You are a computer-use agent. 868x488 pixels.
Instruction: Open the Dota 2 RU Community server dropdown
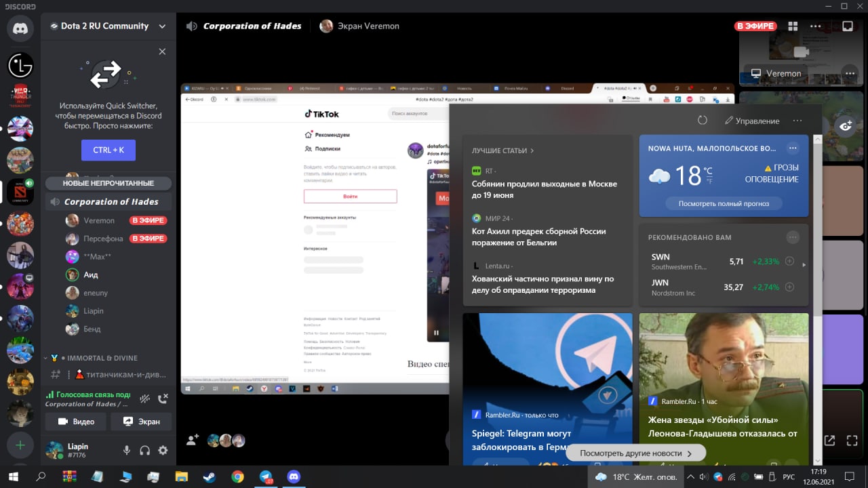[x=162, y=26]
